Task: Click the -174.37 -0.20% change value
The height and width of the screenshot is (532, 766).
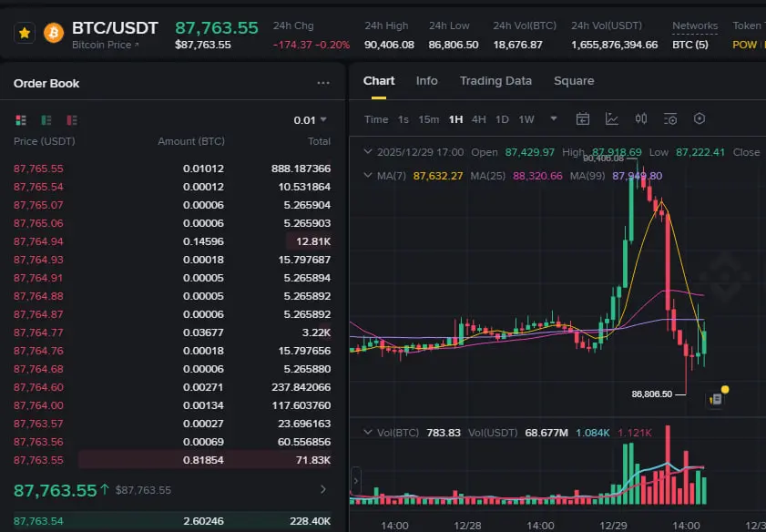Action: tap(312, 45)
